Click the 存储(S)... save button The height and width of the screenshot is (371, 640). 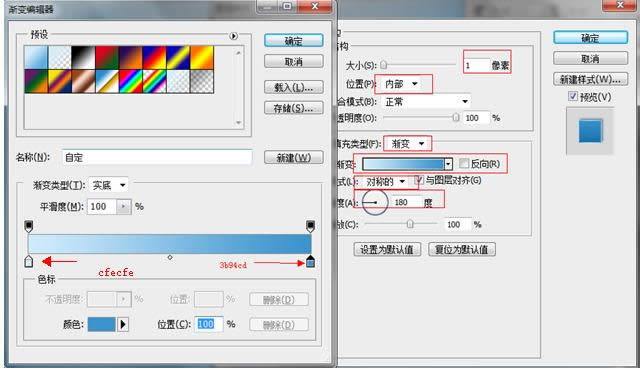pyautogui.click(x=293, y=108)
